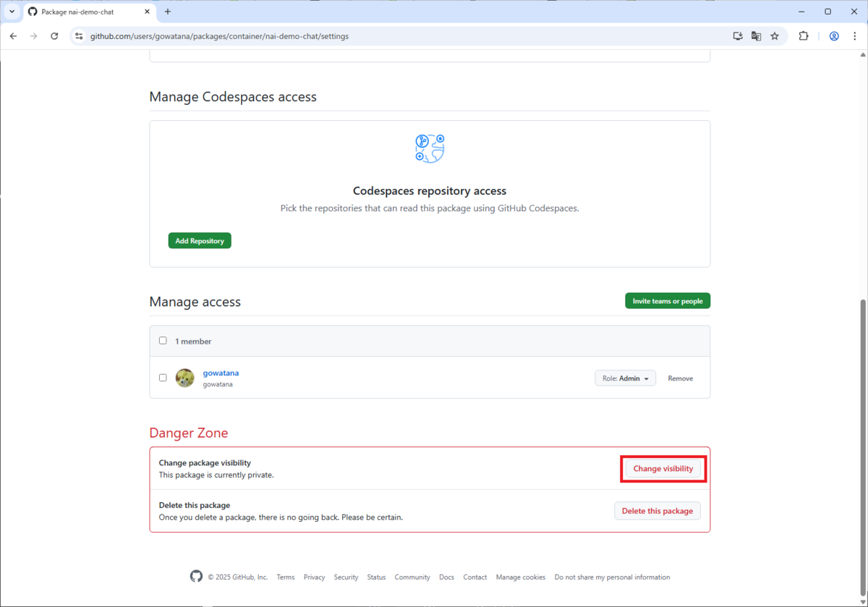
Task: Open the Status footer link
Action: coord(376,577)
